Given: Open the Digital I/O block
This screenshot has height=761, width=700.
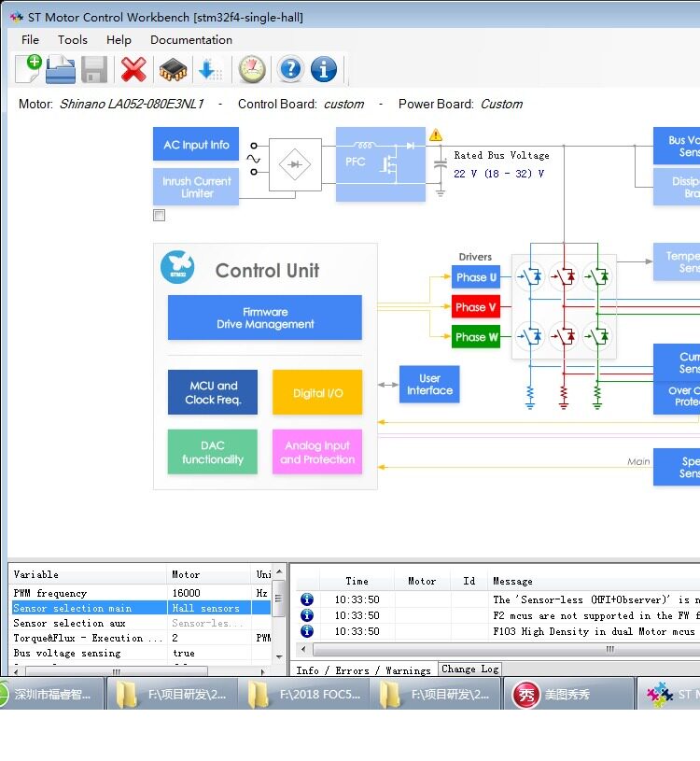Looking at the screenshot, I should (x=317, y=392).
